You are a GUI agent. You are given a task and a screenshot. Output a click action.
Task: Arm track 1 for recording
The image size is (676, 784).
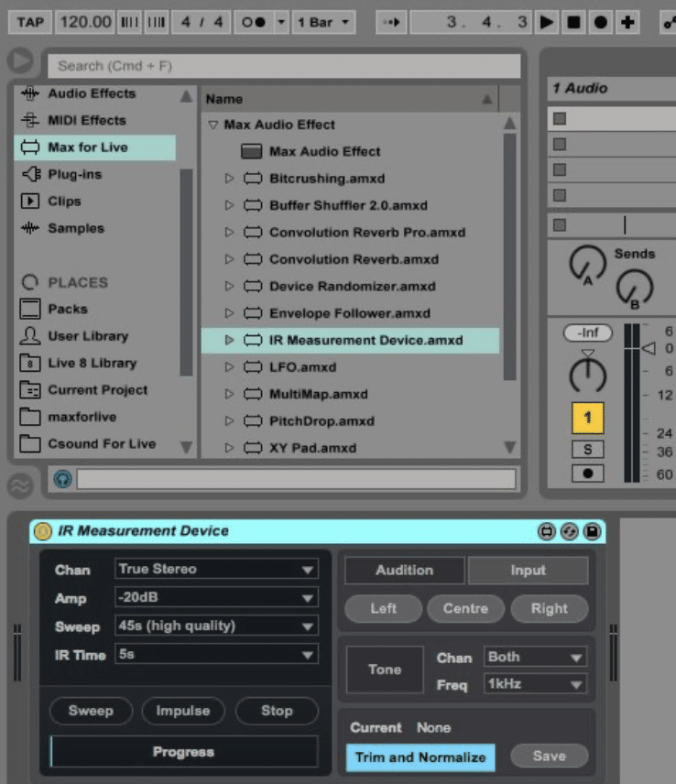(587, 473)
